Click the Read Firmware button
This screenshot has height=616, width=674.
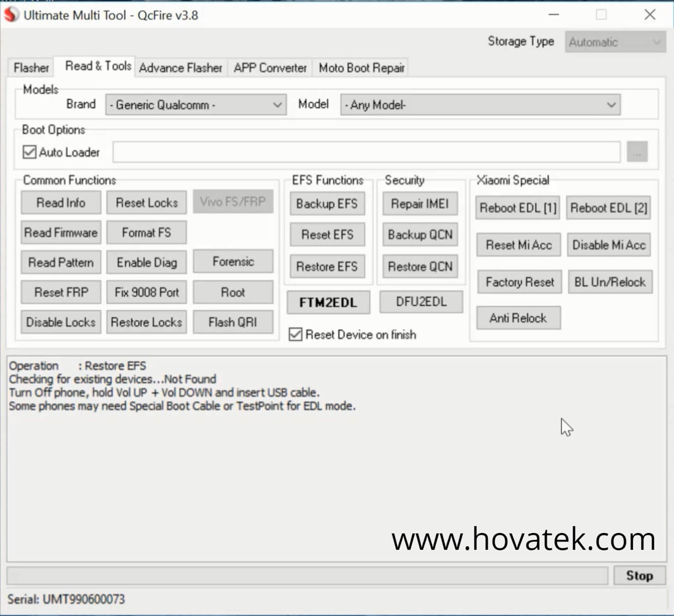pos(61,233)
